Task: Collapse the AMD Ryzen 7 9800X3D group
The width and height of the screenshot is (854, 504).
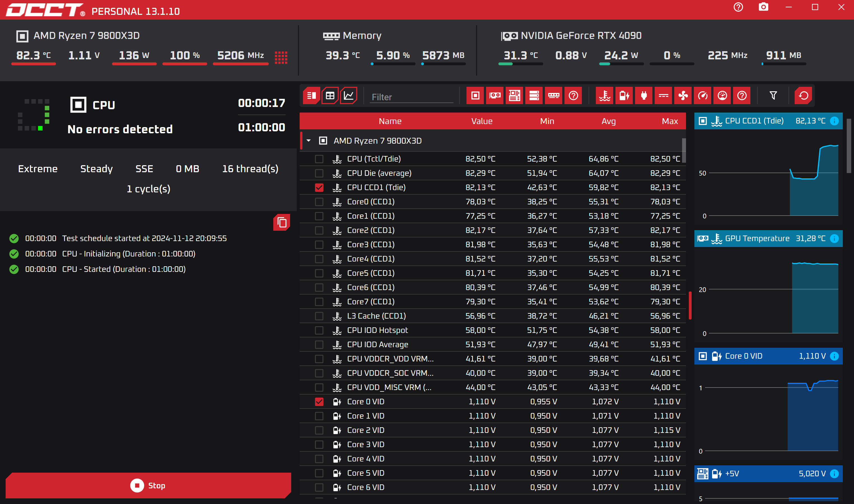Action: click(x=309, y=141)
